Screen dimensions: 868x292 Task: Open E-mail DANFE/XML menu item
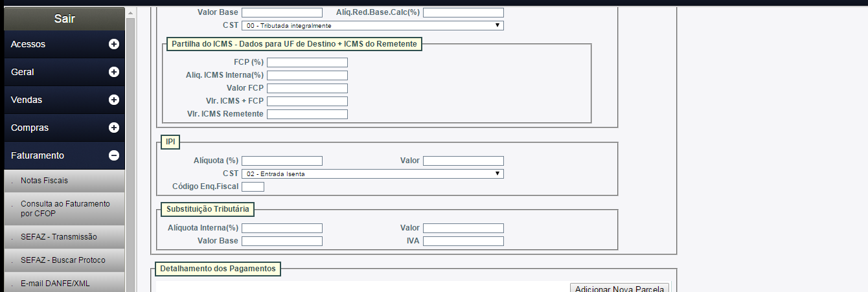click(54, 283)
